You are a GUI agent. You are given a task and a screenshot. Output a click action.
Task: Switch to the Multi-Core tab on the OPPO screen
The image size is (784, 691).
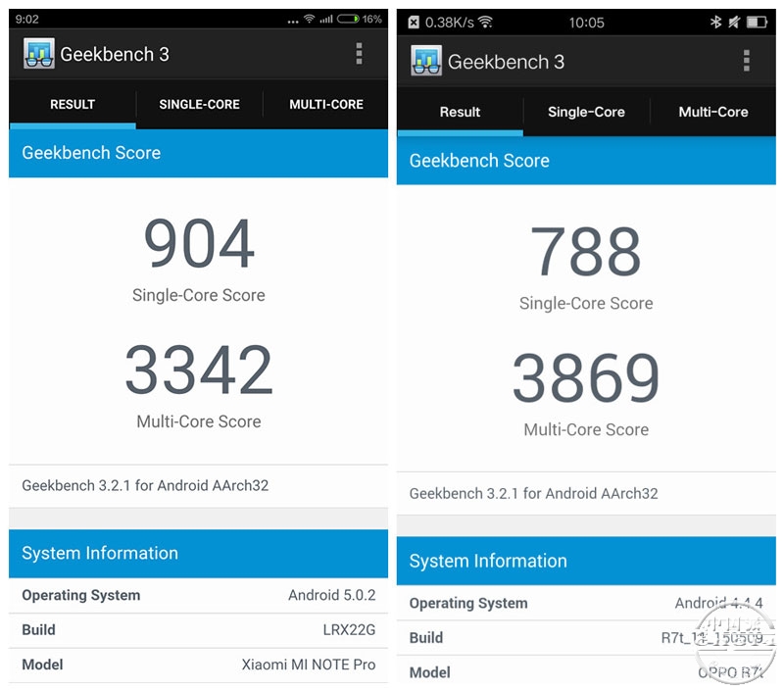pos(713,112)
